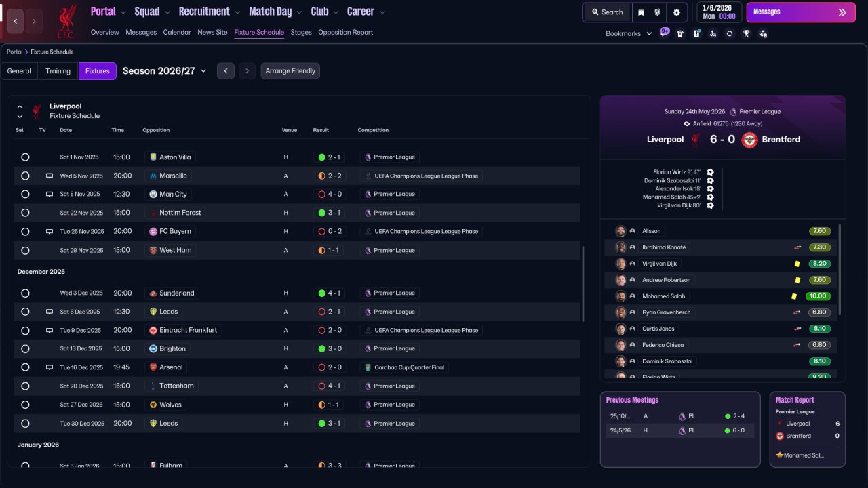Image resolution: width=868 pixels, height=488 pixels.
Task: Click Mohamed Salah's player portrait
Action: click(620, 296)
